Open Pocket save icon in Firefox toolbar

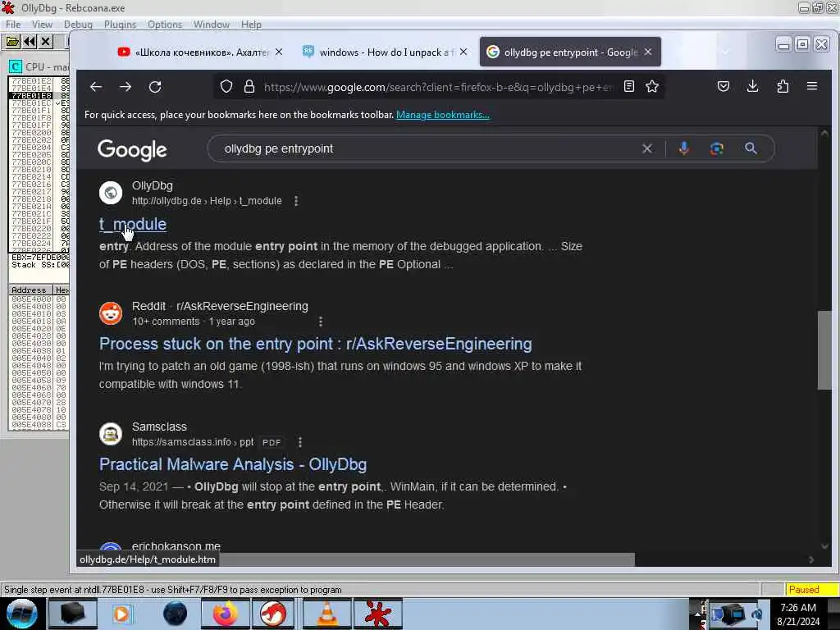(724, 86)
